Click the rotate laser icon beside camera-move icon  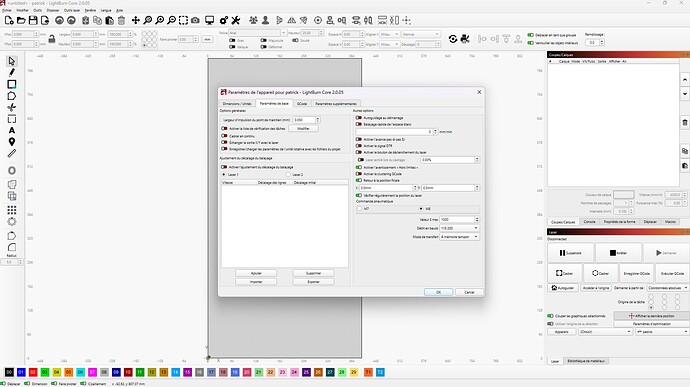pyautogui.click(x=453, y=39)
